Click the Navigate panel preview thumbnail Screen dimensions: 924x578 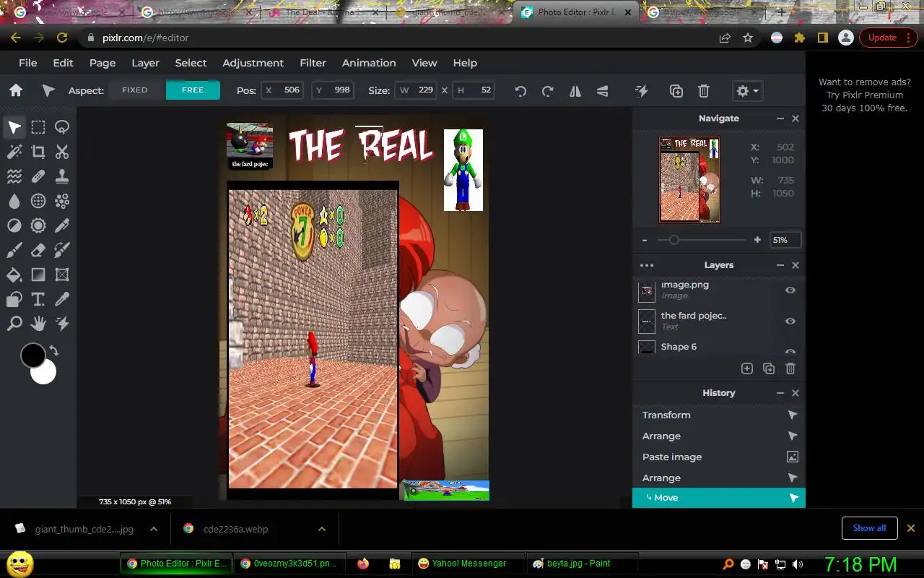click(689, 180)
